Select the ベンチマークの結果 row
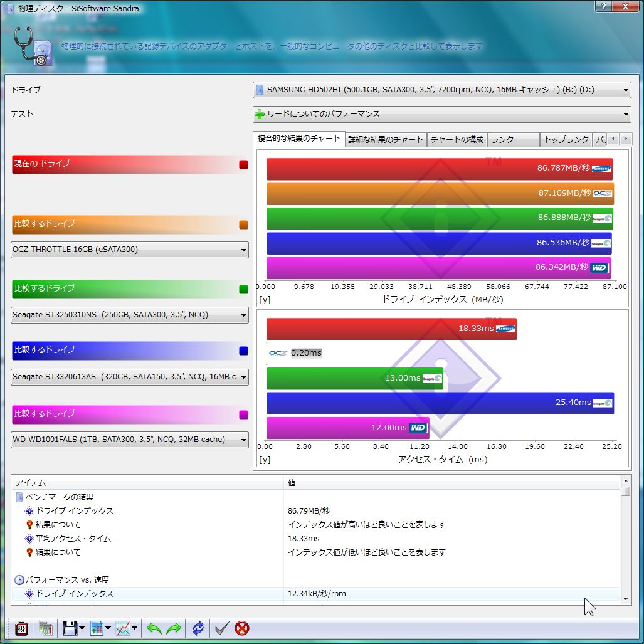The image size is (644, 644). point(315,497)
